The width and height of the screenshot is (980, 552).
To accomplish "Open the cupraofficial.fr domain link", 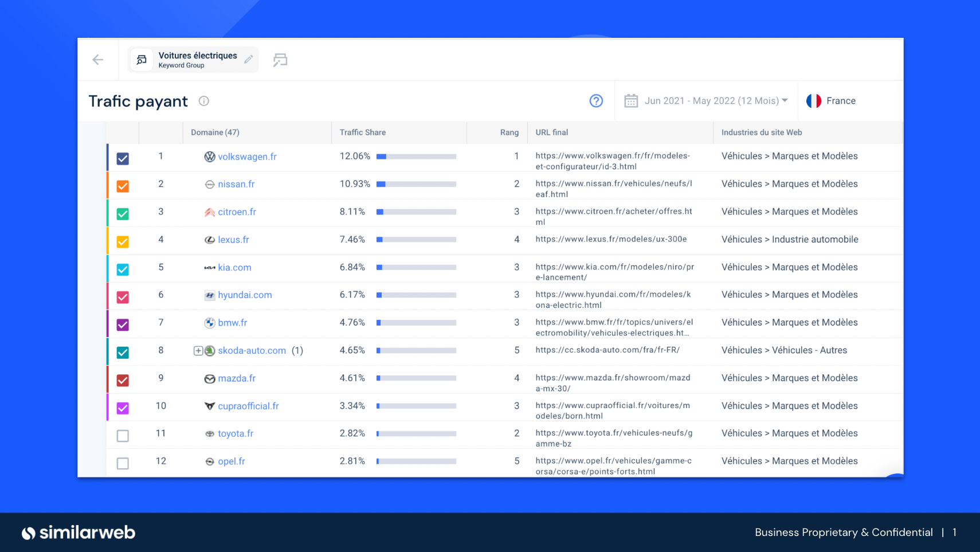I will click(x=248, y=406).
